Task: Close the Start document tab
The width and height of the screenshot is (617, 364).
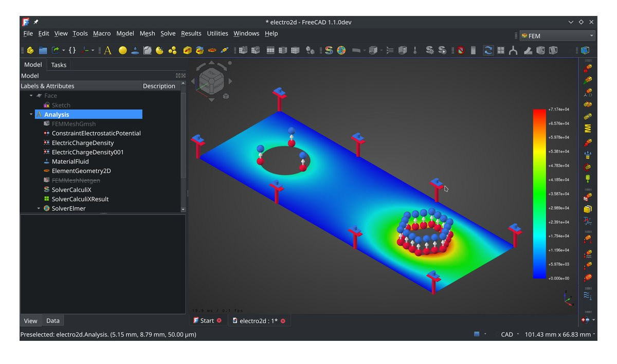Action: tap(219, 321)
